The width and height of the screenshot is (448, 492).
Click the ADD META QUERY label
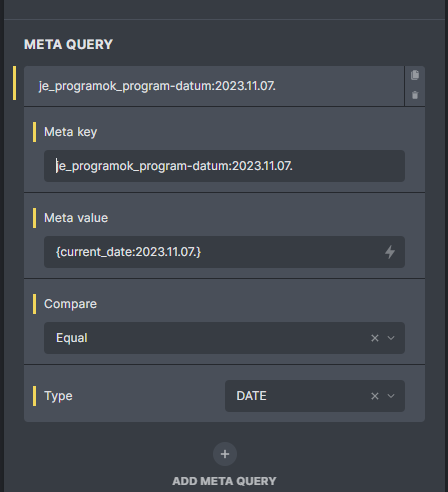[224, 481]
